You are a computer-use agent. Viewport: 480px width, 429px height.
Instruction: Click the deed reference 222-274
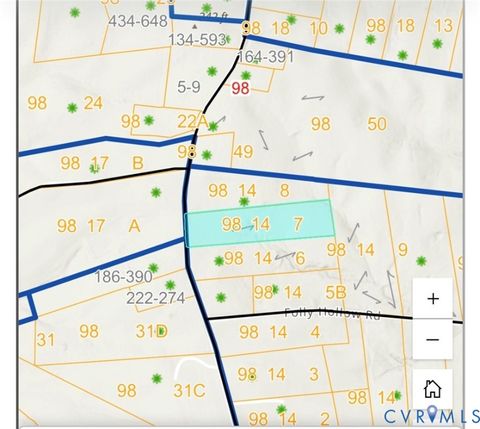pyautogui.click(x=156, y=298)
